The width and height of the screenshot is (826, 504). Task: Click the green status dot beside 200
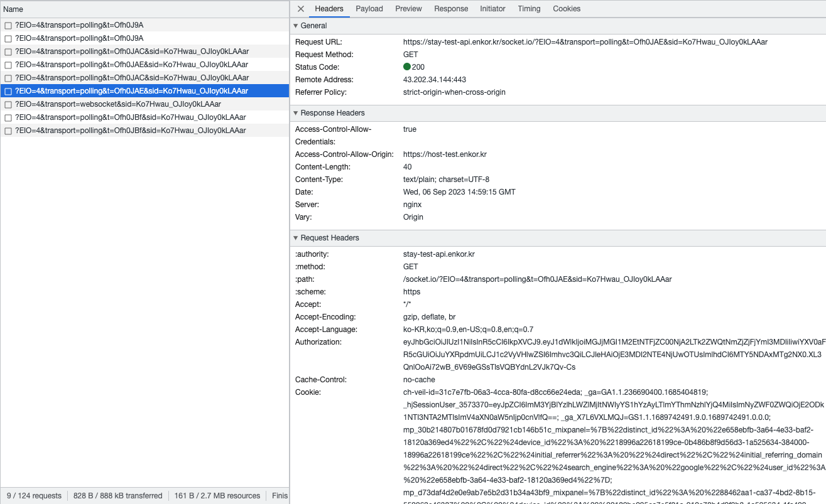407,67
